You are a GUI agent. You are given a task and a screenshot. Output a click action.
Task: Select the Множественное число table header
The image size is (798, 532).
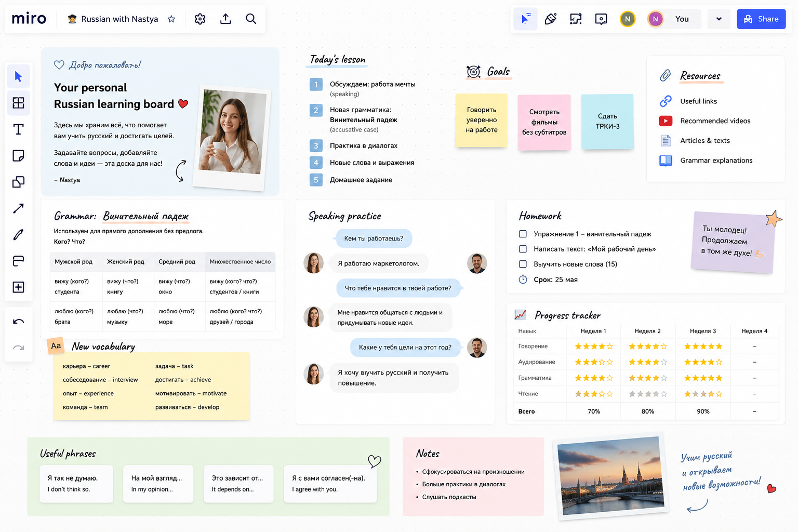(x=240, y=262)
